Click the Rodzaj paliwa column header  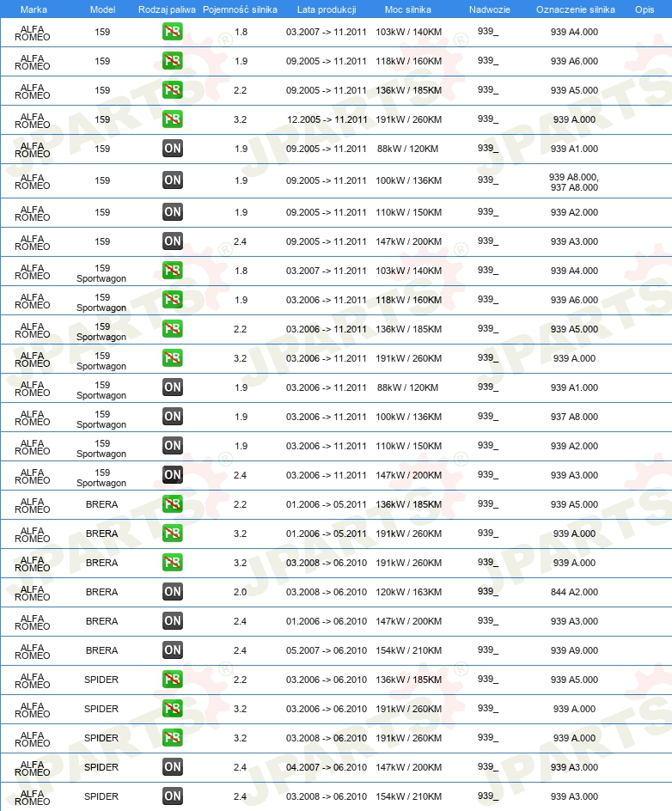pos(167,9)
